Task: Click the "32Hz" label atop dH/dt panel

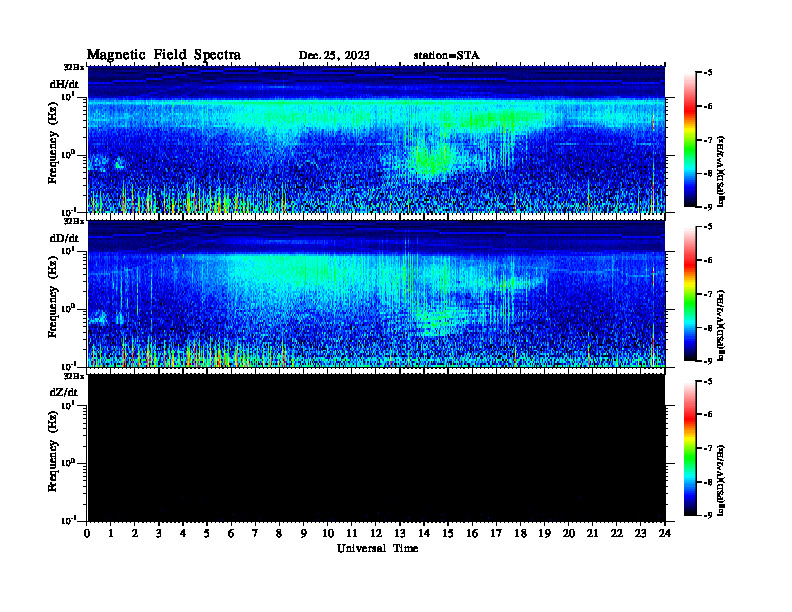Action: tap(74, 67)
